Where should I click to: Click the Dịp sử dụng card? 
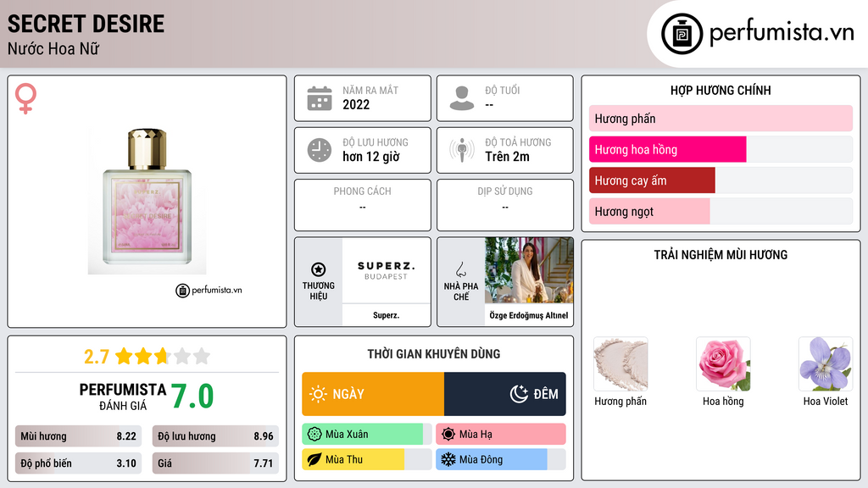point(505,205)
